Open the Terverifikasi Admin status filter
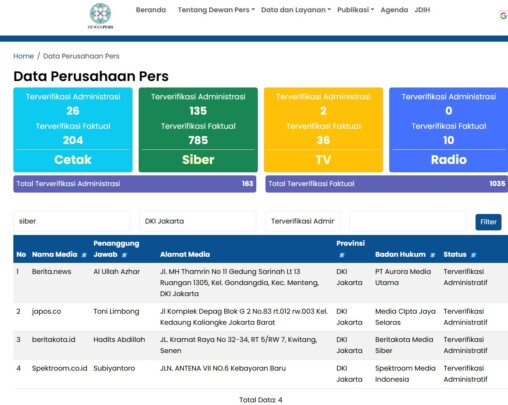The image size is (508, 405). (x=303, y=221)
